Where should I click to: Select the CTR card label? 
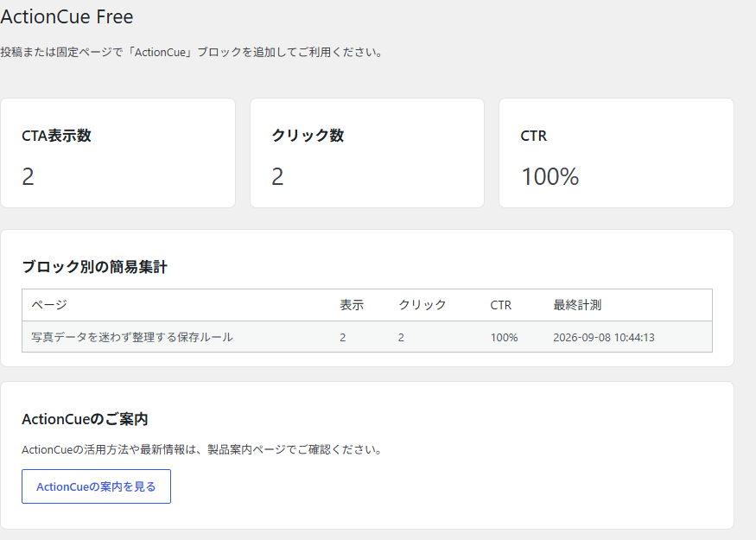click(534, 136)
